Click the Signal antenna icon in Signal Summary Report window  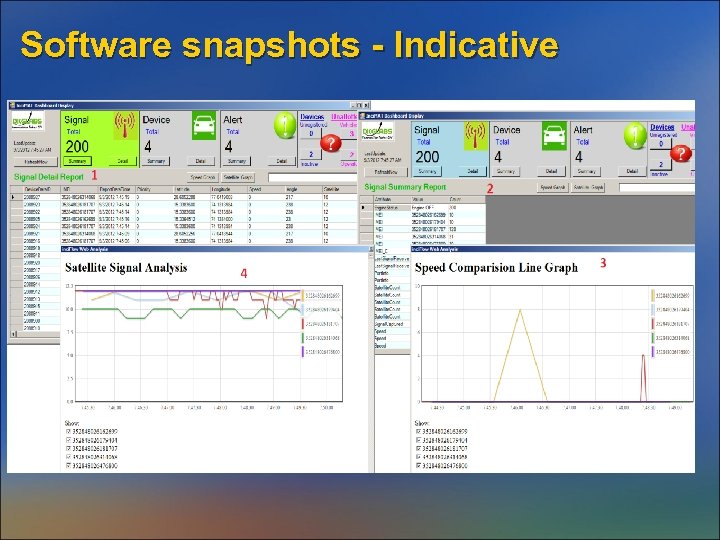[476, 135]
